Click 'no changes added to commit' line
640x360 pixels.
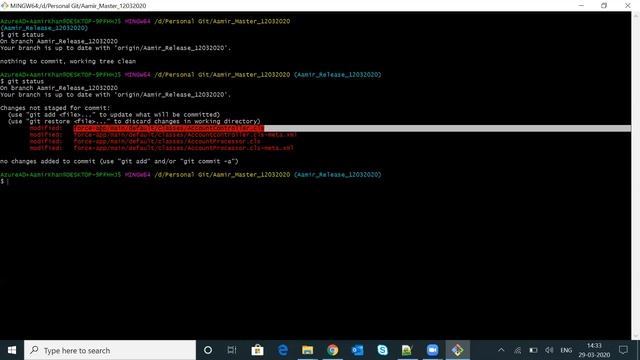pyautogui.click(x=119, y=161)
